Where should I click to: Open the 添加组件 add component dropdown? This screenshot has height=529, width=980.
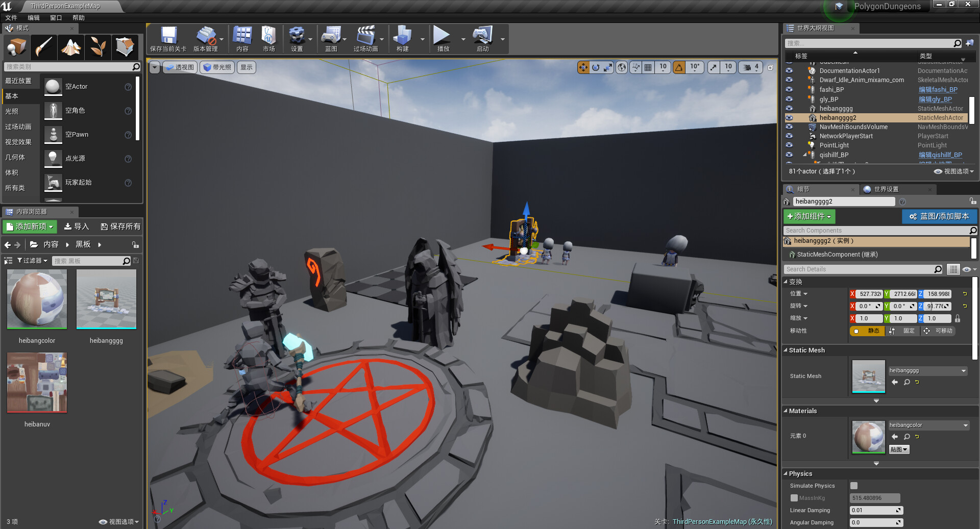(810, 217)
